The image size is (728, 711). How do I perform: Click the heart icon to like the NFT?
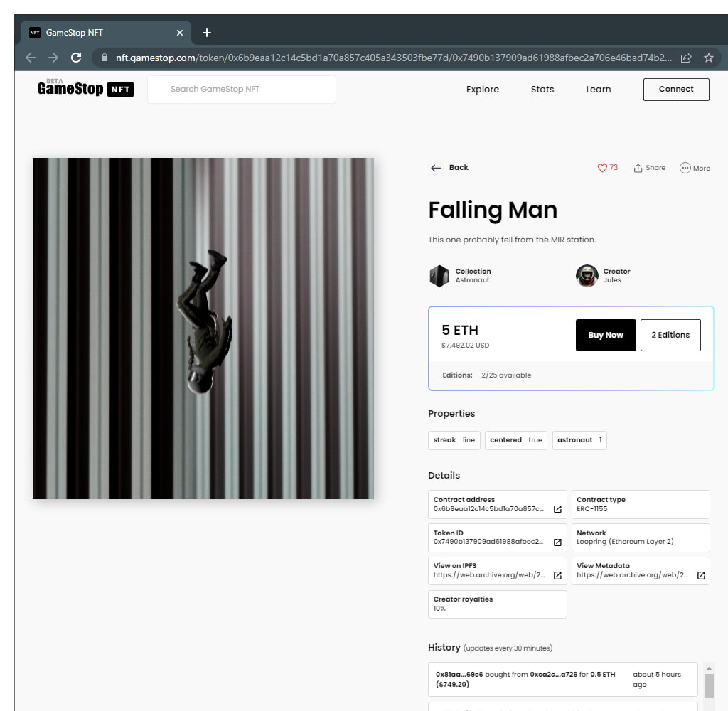(602, 168)
